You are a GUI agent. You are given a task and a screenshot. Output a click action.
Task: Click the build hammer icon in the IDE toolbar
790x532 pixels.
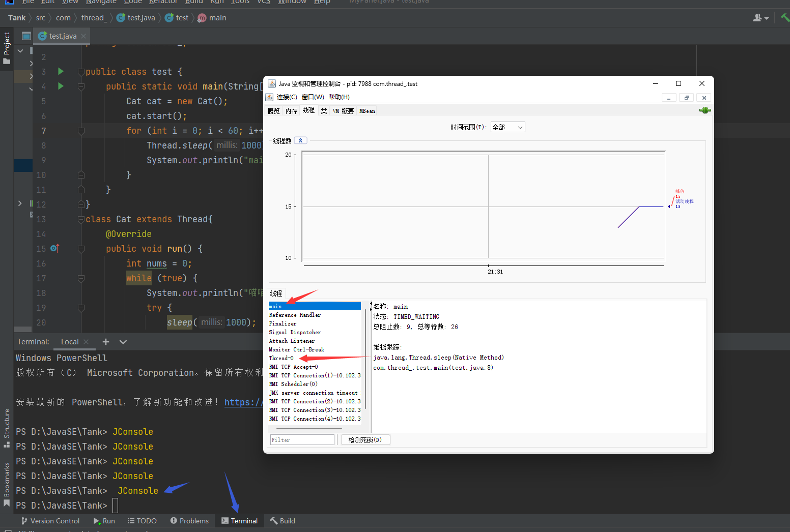pos(785,18)
